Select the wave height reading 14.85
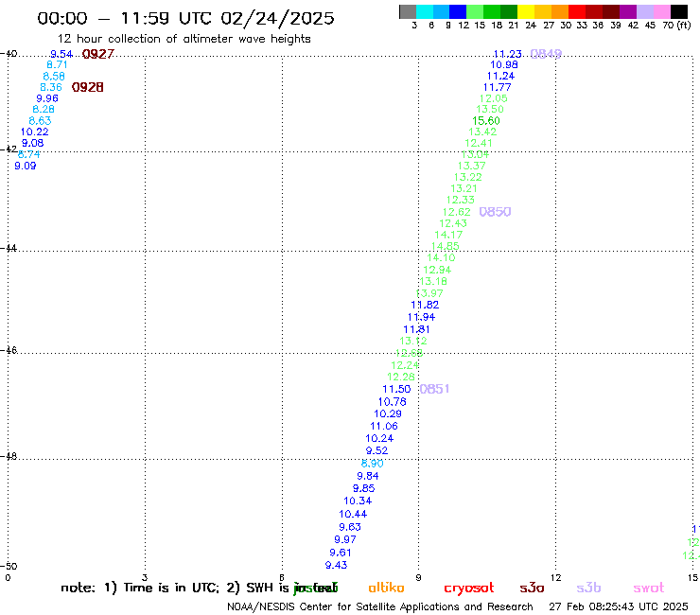The height and width of the screenshot is (615, 700). point(446,246)
